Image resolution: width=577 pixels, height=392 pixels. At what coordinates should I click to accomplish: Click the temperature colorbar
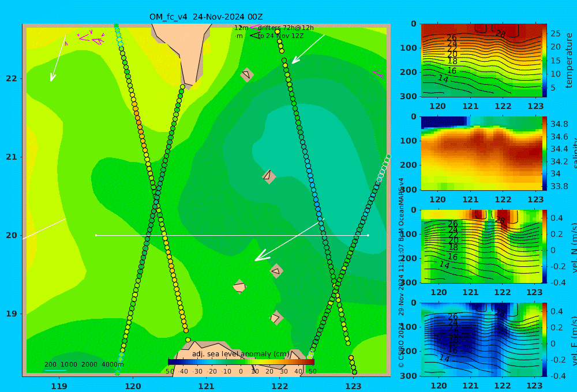(545, 61)
